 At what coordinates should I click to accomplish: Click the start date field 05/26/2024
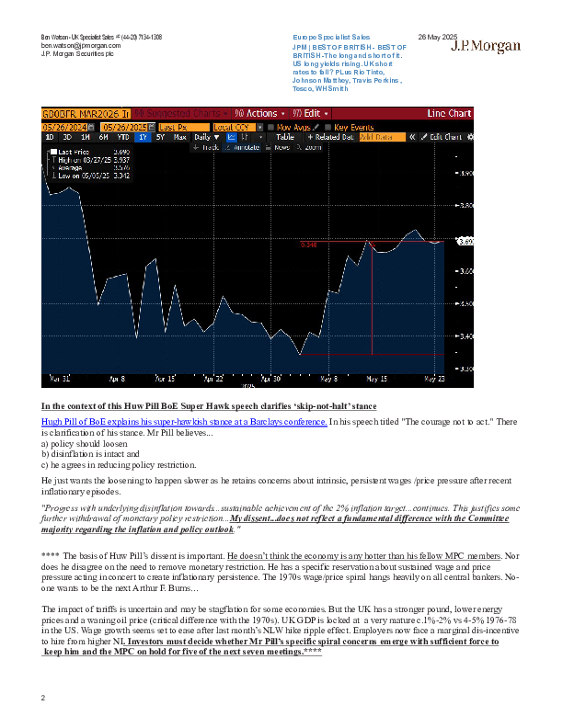(64, 127)
